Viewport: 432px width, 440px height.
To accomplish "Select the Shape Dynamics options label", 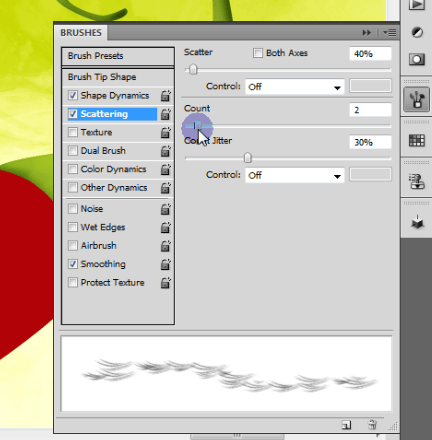I will [x=115, y=96].
